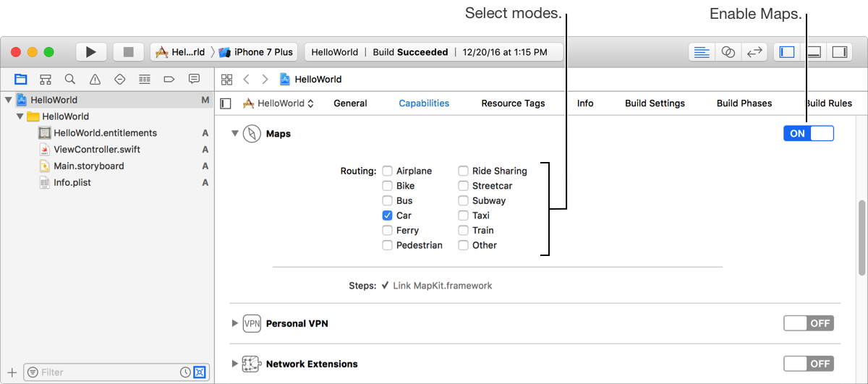Click the add file plus button
The image size is (868, 384).
pos(12,372)
